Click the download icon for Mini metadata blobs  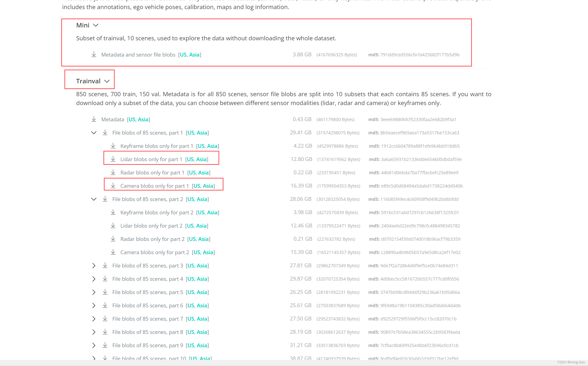pyautogui.click(x=94, y=54)
